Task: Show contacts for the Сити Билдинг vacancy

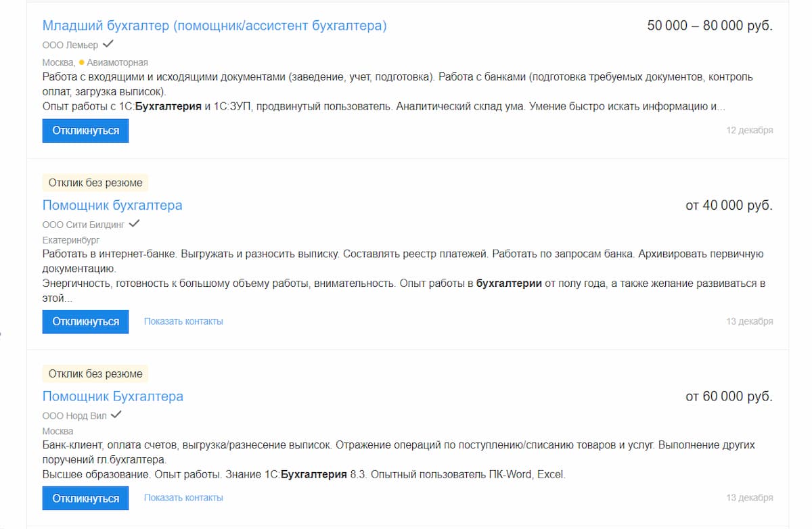Action: pyautogui.click(x=183, y=321)
